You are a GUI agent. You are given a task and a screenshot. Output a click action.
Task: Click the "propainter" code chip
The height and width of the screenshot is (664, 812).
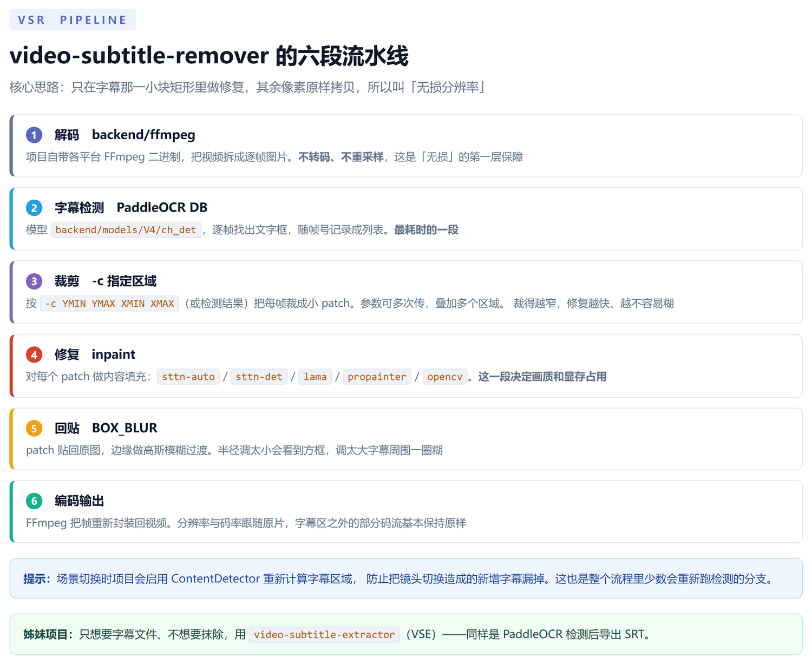tap(377, 377)
